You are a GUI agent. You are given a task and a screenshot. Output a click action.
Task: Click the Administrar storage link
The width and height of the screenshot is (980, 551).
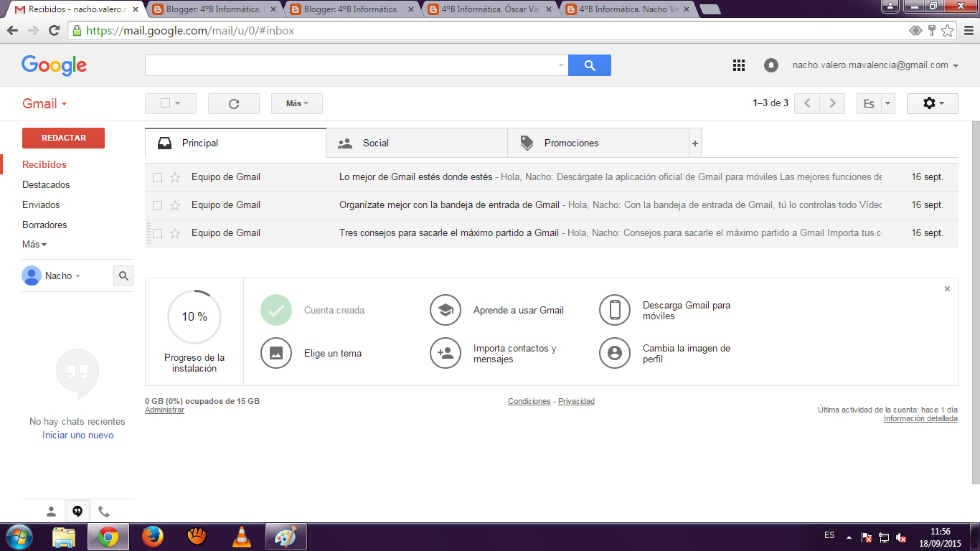tap(164, 410)
